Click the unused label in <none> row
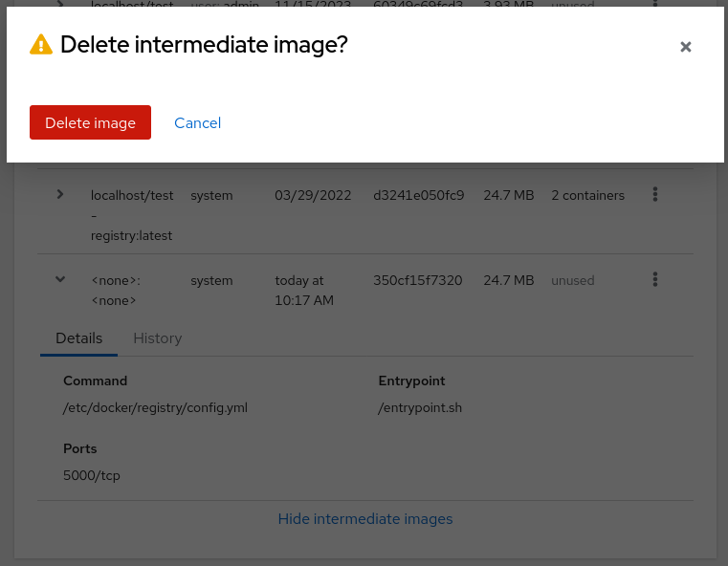Screen dimensions: 728x566 click(x=572, y=280)
